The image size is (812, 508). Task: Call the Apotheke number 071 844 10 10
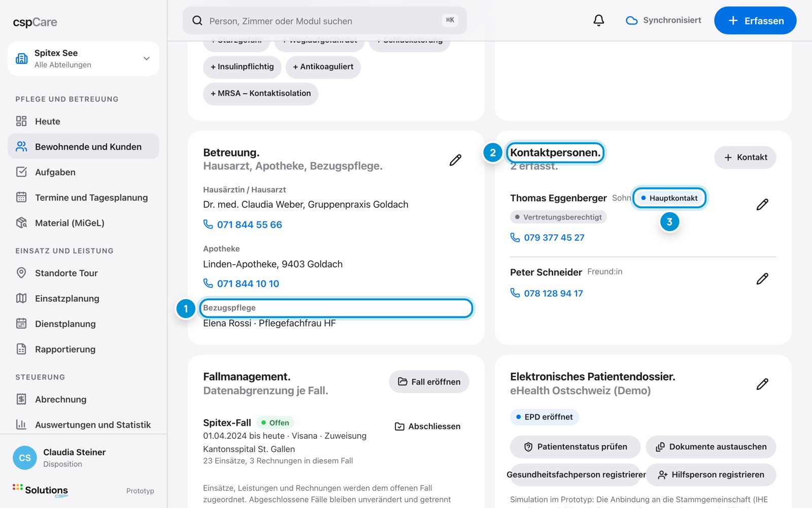coord(241,283)
